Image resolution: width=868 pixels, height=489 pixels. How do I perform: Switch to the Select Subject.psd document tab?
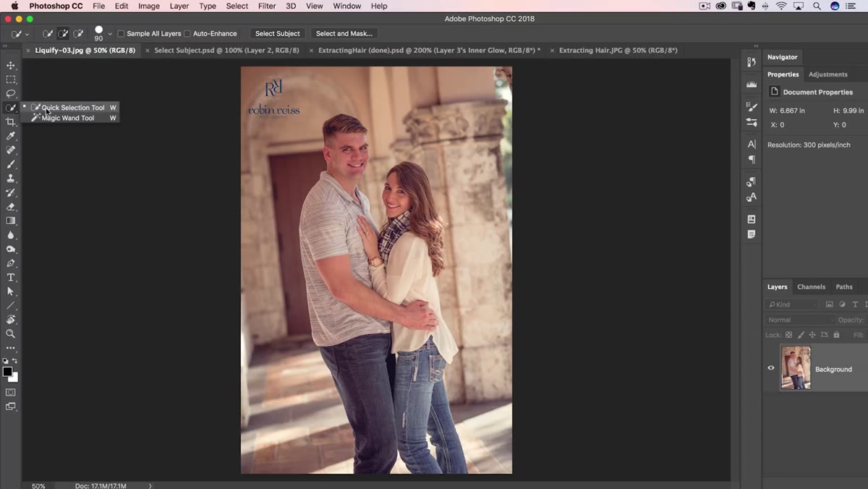pos(226,51)
